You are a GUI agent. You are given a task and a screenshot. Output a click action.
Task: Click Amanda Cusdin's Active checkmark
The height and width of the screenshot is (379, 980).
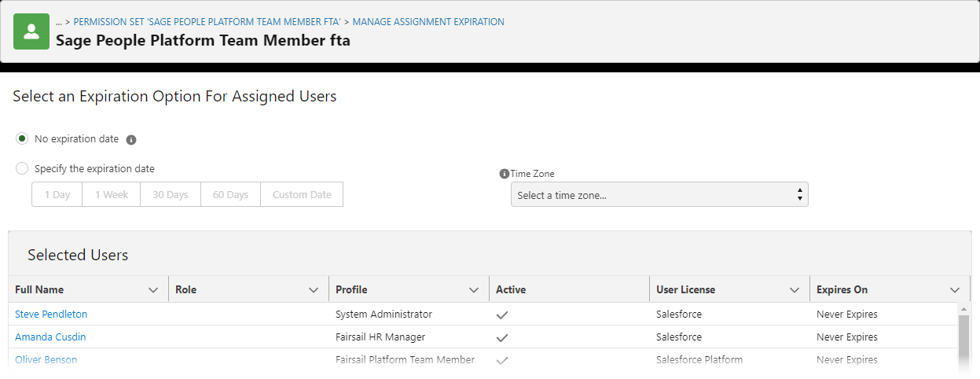tap(502, 337)
